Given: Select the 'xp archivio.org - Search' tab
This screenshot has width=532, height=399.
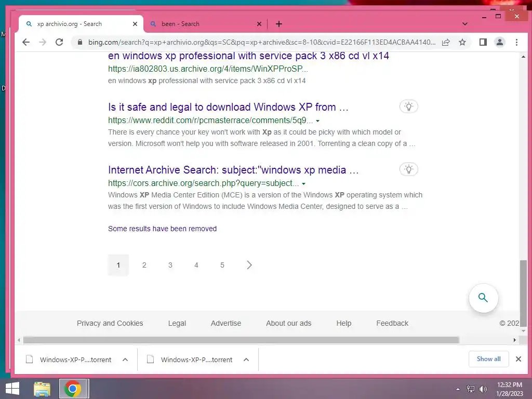Looking at the screenshot, I should point(81,24).
